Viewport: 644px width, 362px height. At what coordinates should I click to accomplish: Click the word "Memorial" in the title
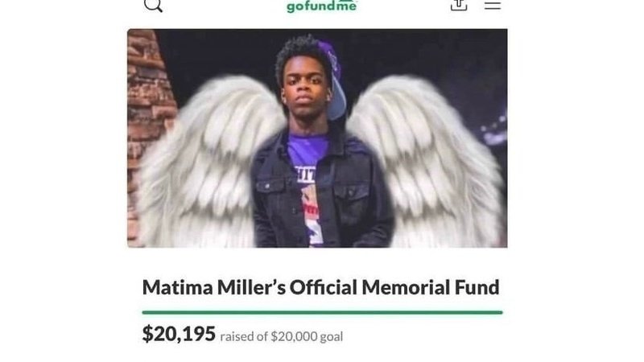click(406, 287)
